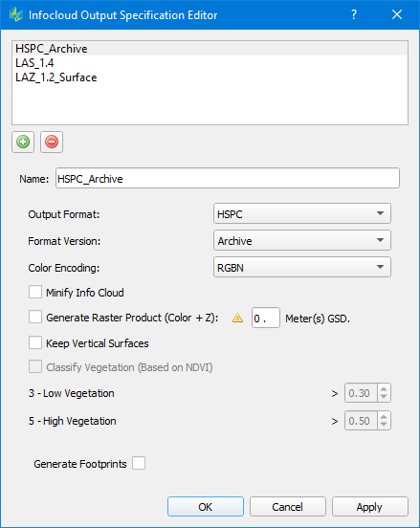Check Generate Raster Product (Color + Z)
420x528 pixels.
pyautogui.click(x=35, y=317)
